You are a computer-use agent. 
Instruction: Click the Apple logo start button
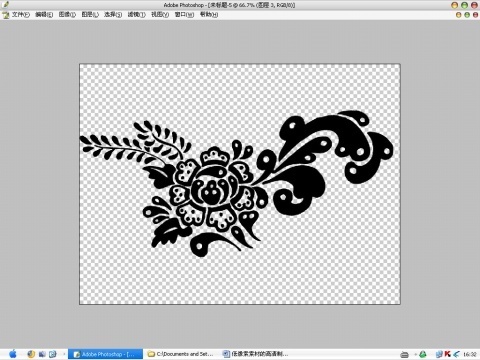pos(13,354)
